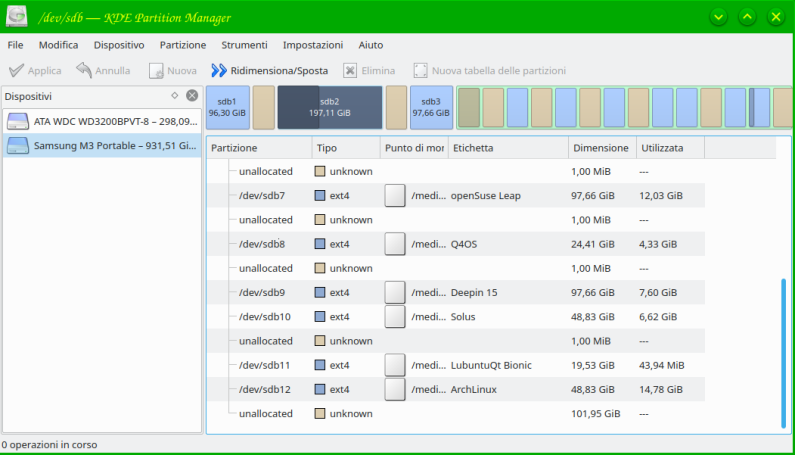Sort by Dimensione column header
The height and width of the screenshot is (455, 795).
pyautogui.click(x=602, y=148)
